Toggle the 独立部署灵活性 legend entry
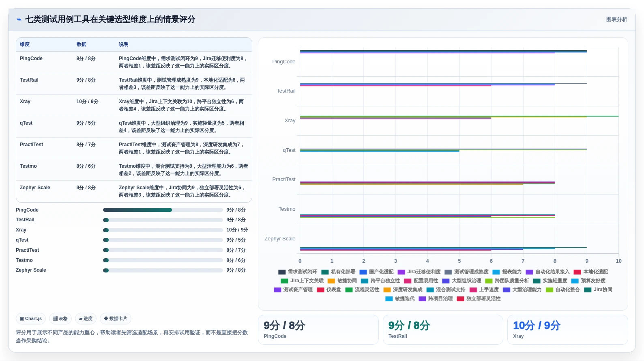The height and width of the screenshot is (361, 644). coord(479,299)
